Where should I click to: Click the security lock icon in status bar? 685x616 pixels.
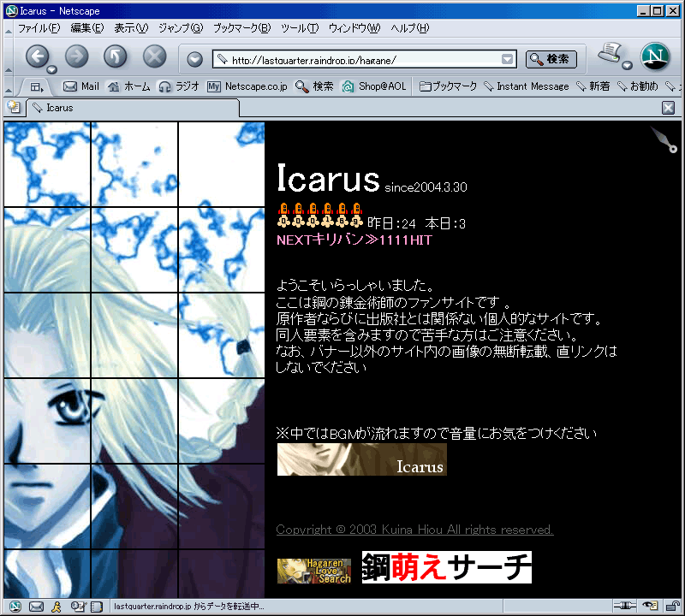671,606
